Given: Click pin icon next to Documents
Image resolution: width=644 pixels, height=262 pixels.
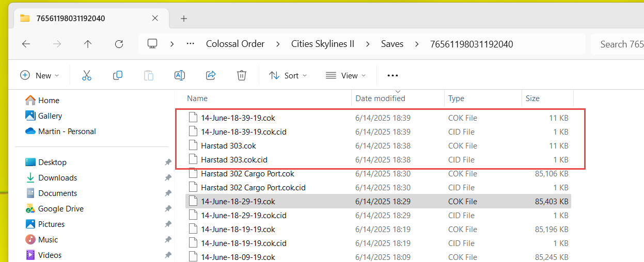Looking at the screenshot, I should [168, 193].
